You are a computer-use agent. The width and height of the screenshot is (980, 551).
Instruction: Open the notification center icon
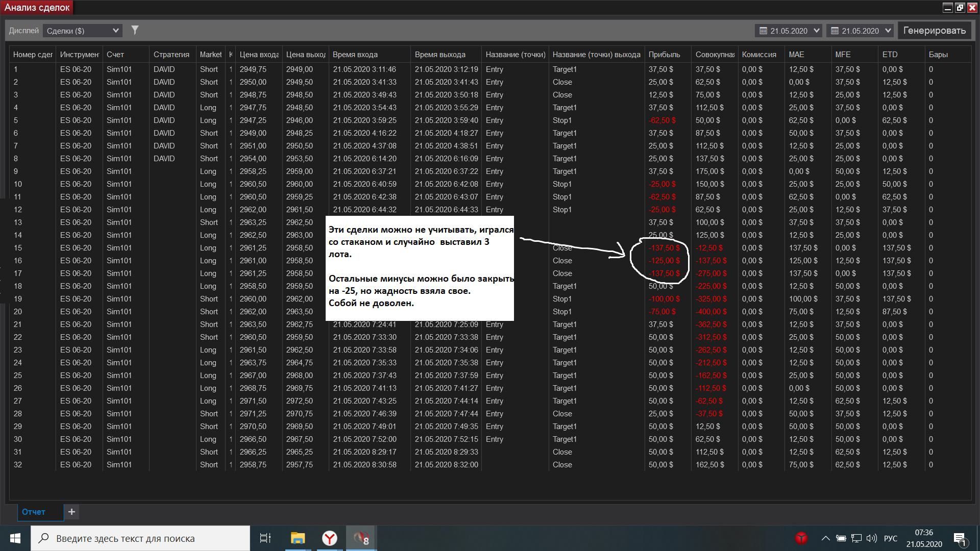coord(960,539)
